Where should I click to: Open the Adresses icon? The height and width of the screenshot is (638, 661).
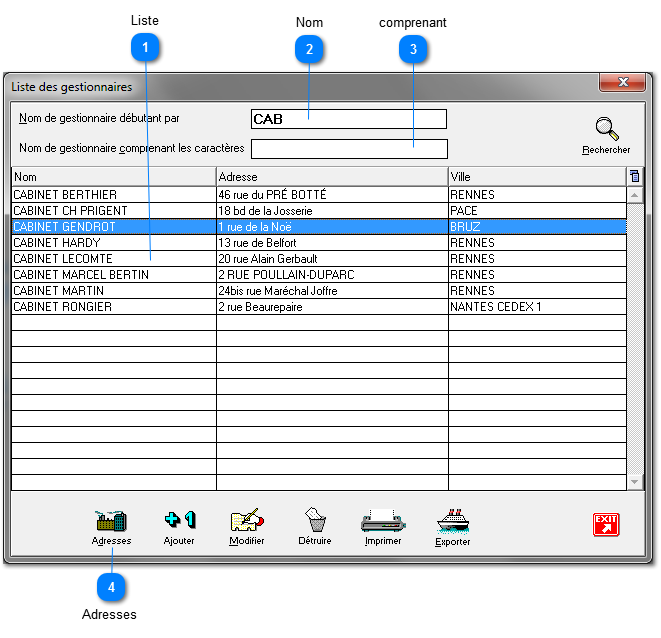pyautogui.click(x=111, y=520)
